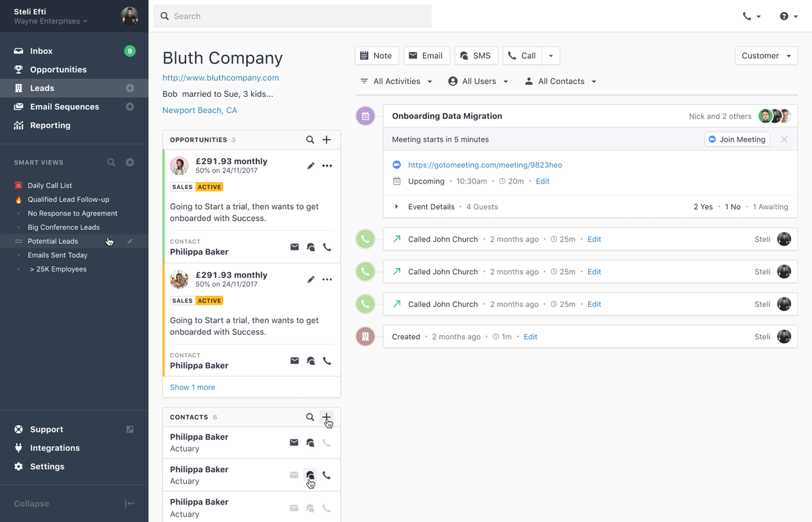Open the bluthcompany.com website link
Viewport: 812px width, 522px height.
coord(221,78)
